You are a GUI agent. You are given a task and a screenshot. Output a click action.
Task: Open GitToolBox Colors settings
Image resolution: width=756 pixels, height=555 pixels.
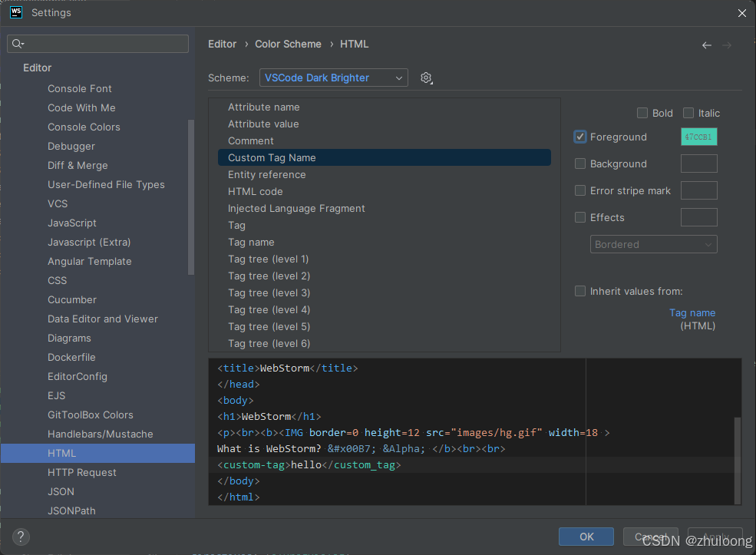pos(90,415)
